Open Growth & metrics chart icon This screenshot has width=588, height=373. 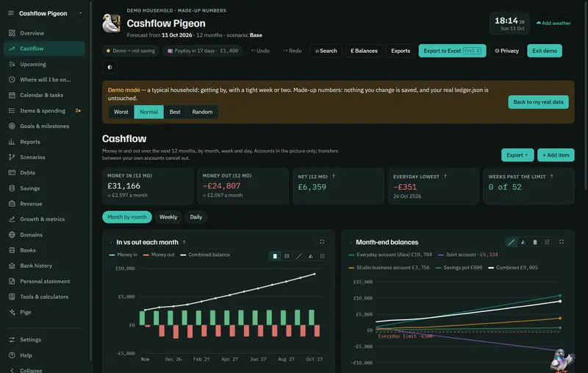pyautogui.click(x=12, y=219)
